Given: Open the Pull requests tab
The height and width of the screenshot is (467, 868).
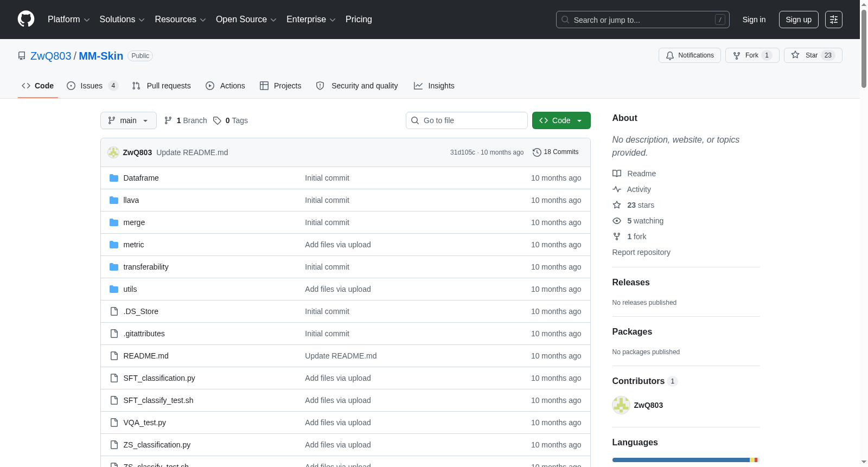Looking at the screenshot, I should point(162,86).
